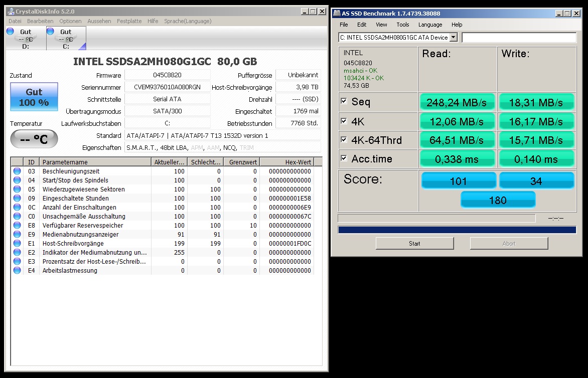Click the Gut 100 % health status button

point(34,97)
